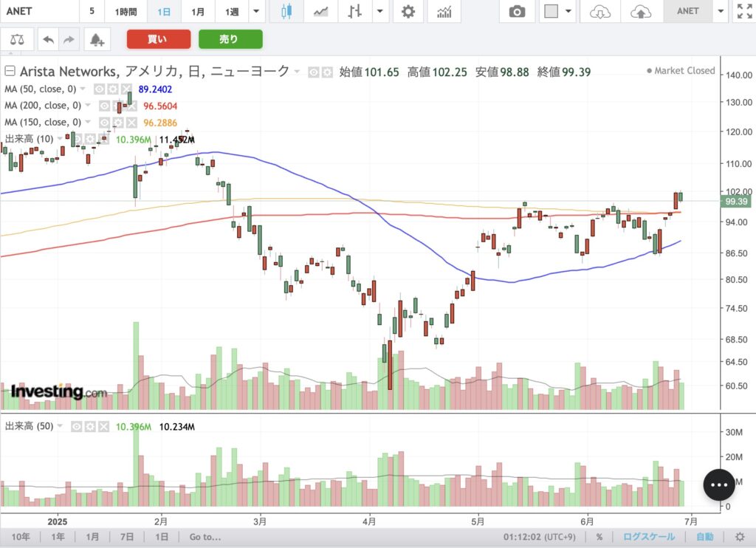Remove the 出来高 (50) indicator
This screenshot has height=548, width=756.
click(x=103, y=426)
